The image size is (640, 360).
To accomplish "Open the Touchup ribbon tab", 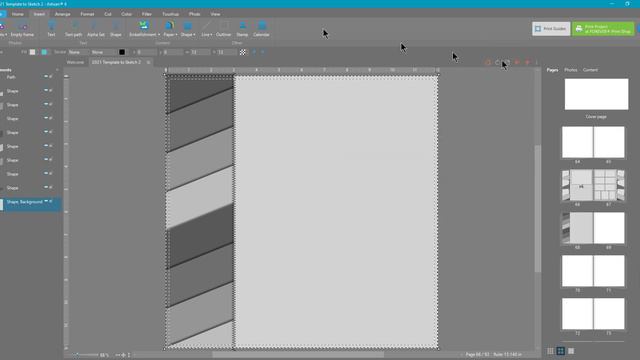I will [170, 14].
